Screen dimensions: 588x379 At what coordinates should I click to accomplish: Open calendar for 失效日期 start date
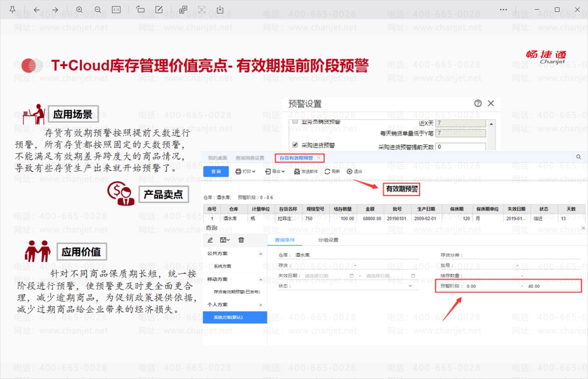tap(352, 276)
